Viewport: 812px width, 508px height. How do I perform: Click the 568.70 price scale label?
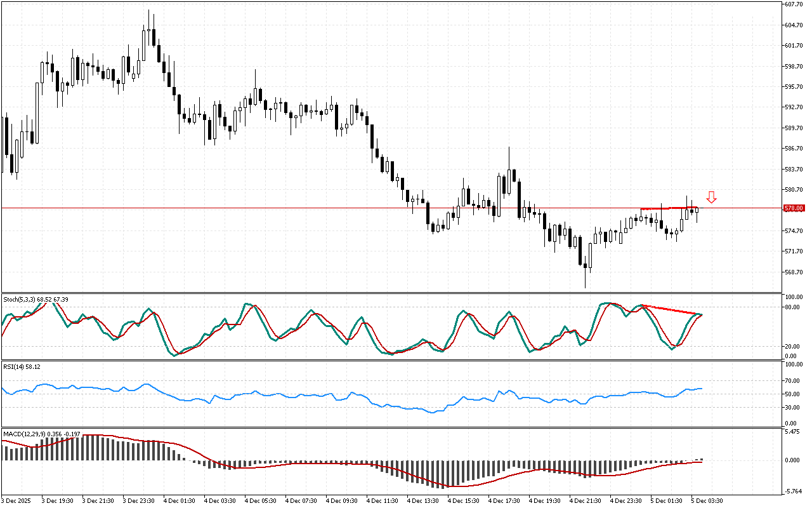click(794, 272)
